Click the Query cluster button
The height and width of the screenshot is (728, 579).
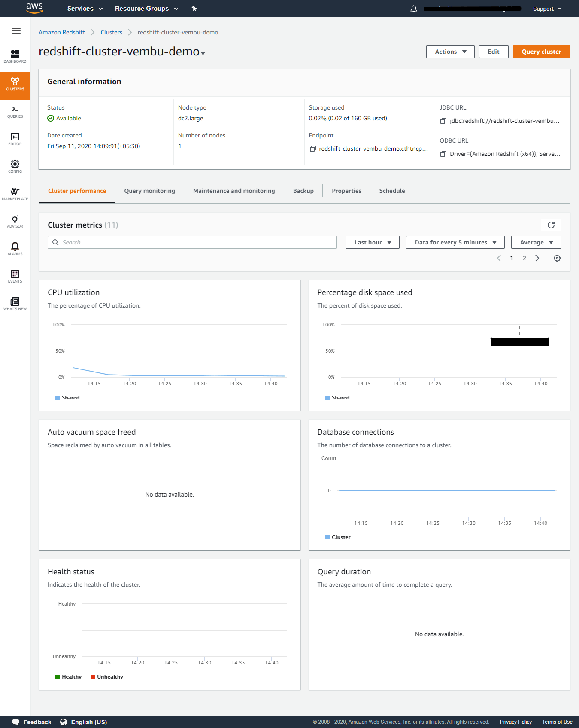542,52
